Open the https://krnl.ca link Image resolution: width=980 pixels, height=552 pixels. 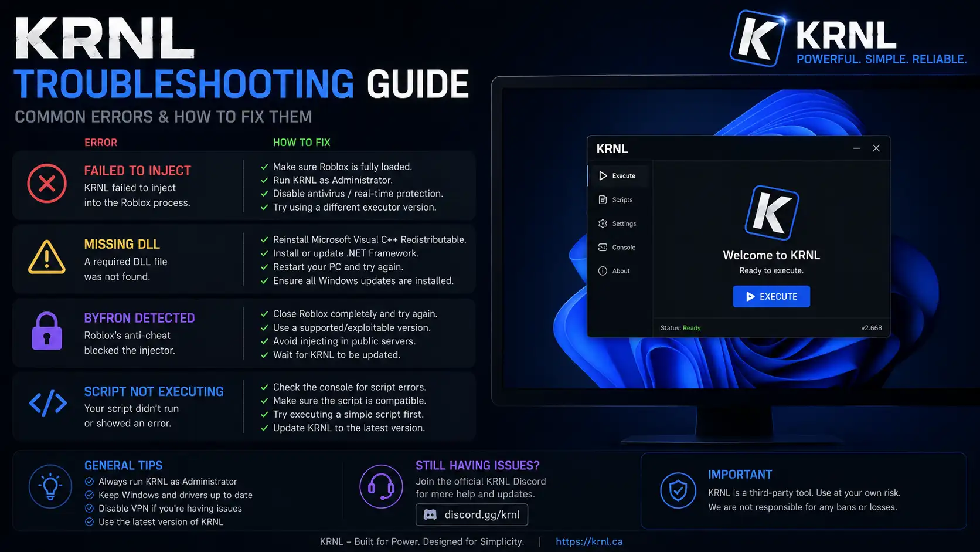[x=589, y=542]
